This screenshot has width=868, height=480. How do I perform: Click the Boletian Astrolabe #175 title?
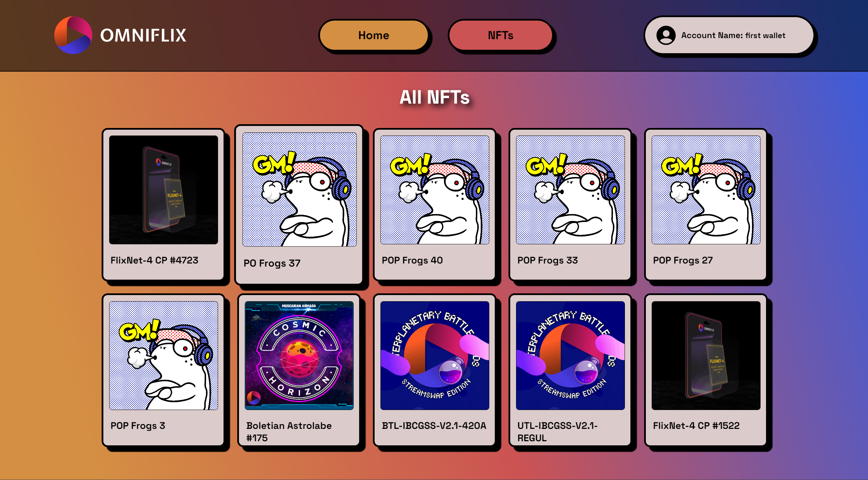pos(289,432)
